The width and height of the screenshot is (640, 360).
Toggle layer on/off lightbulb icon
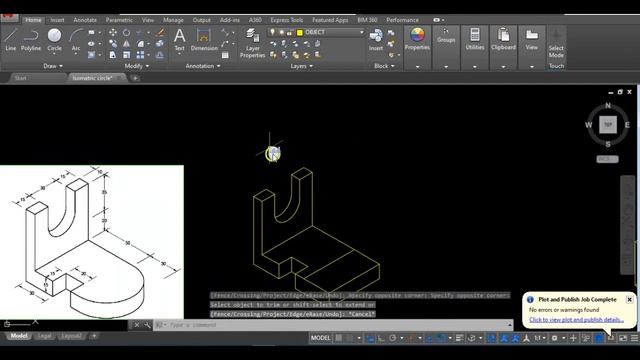[x=272, y=32]
